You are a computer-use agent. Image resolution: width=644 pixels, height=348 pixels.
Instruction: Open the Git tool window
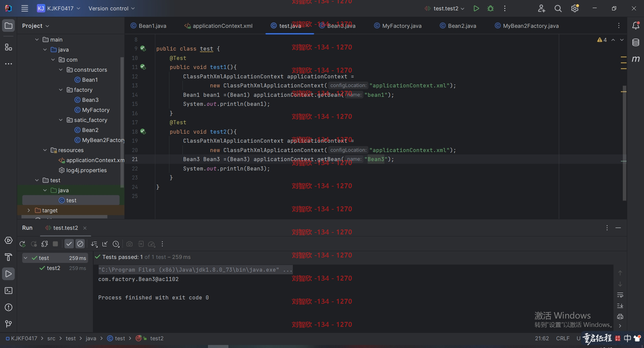tap(8, 324)
